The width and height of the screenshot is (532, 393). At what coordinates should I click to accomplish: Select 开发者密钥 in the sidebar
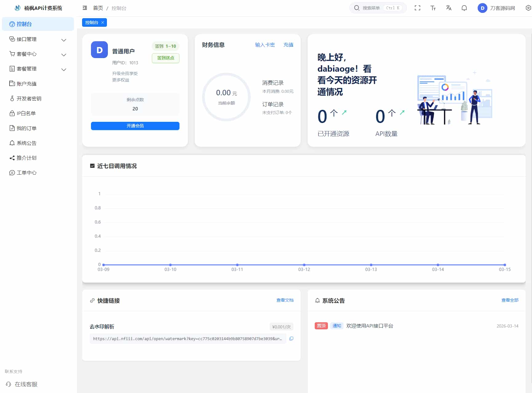[x=30, y=98]
